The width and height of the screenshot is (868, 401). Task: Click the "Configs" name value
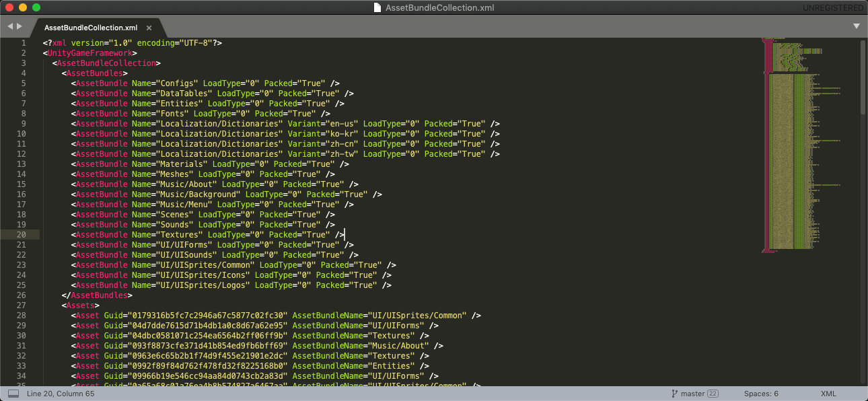(177, 83)
